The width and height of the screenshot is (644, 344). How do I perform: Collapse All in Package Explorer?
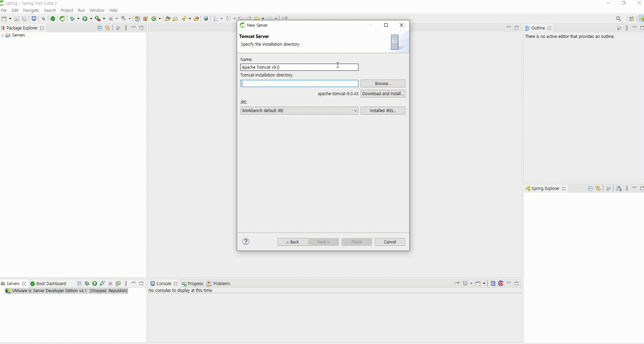pyautogui.click(x=100, y=28)
